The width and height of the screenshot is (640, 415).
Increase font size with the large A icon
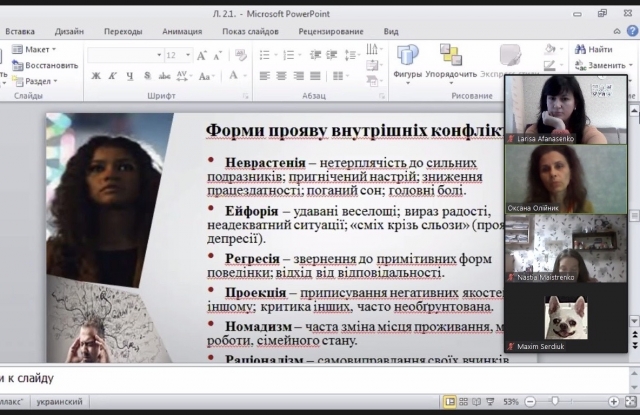203,55
